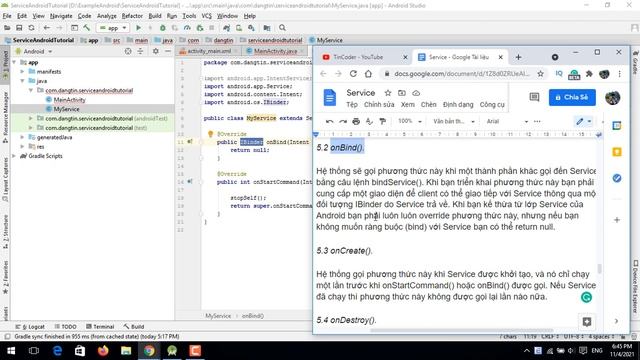The image size is (640, 360).
Task: Toggle the Terminal tool window
Action: click(100, 327)
